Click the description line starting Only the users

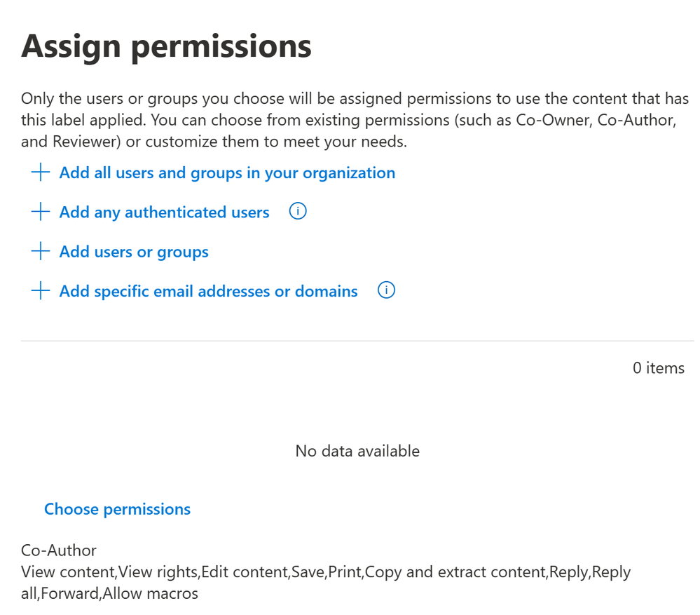tap(355, 99)
